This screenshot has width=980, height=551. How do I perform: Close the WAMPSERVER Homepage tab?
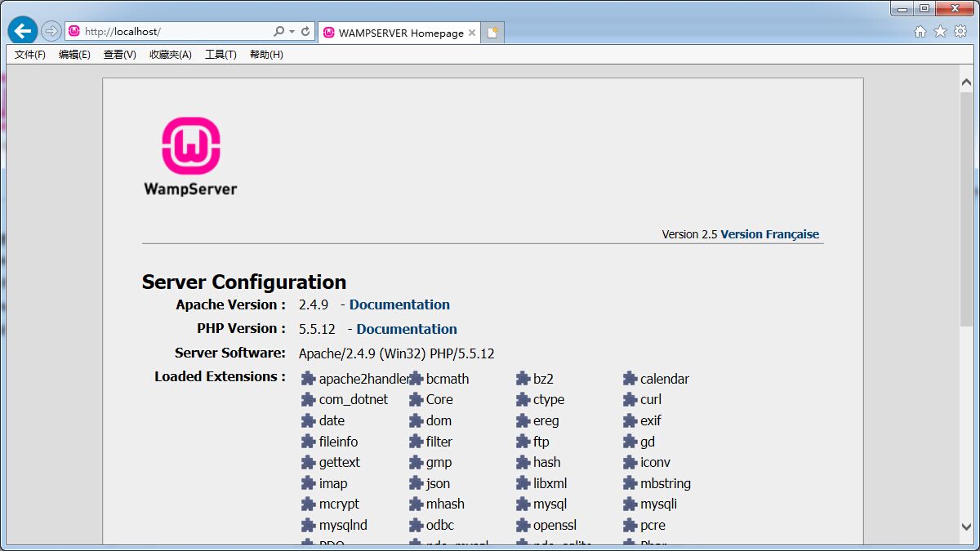471,33
